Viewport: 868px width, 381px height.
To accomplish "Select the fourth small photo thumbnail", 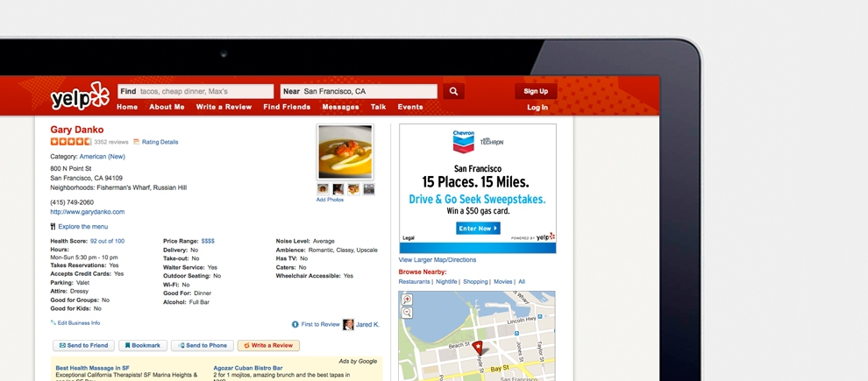I will (x=368, y=189).
